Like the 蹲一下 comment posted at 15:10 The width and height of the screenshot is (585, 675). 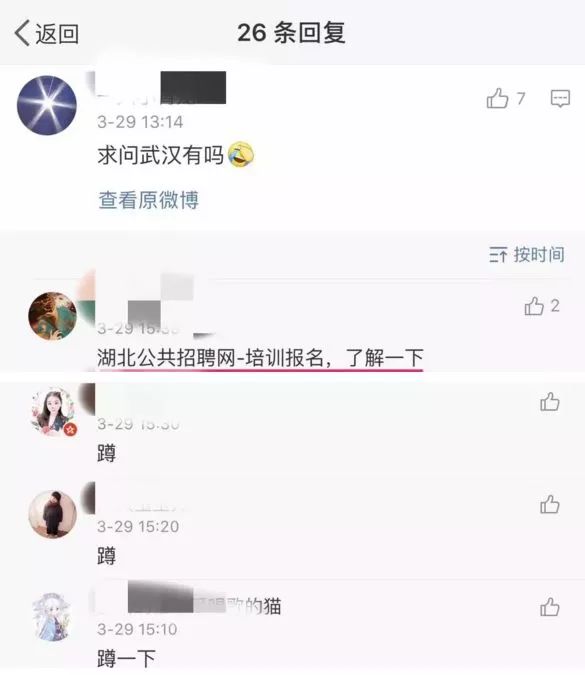[550, 607]
